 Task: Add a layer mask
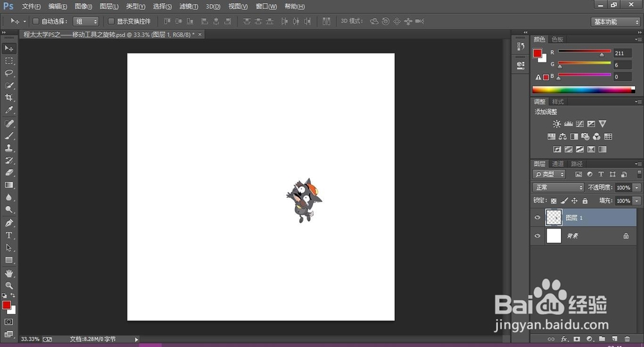pos(576,339)
